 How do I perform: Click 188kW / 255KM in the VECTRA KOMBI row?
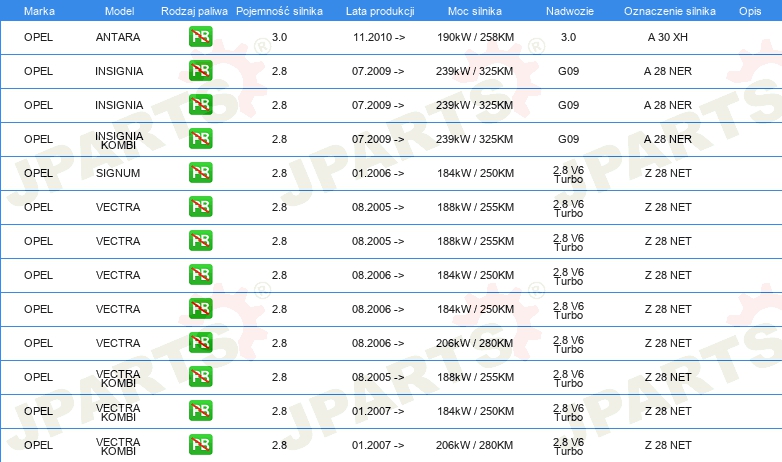tap(475, 377)
